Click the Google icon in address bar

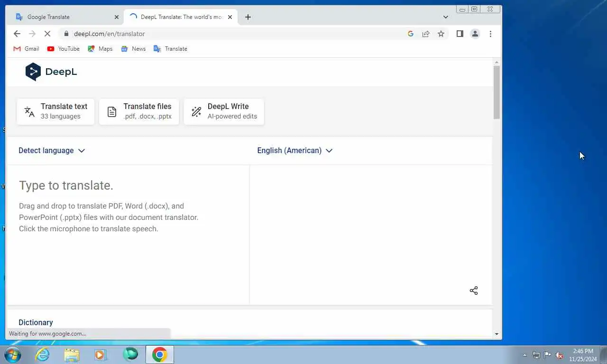click(x=411, y=34)
